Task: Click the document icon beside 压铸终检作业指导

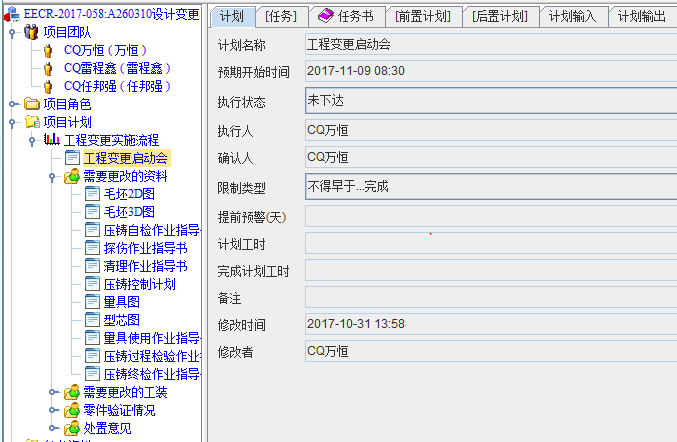Action: point(92,374)
